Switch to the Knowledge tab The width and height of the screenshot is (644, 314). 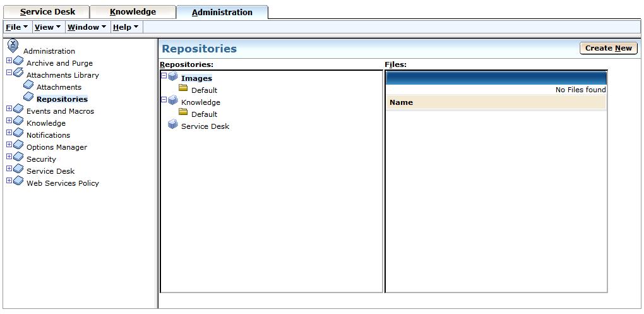(x=133, y=12)
